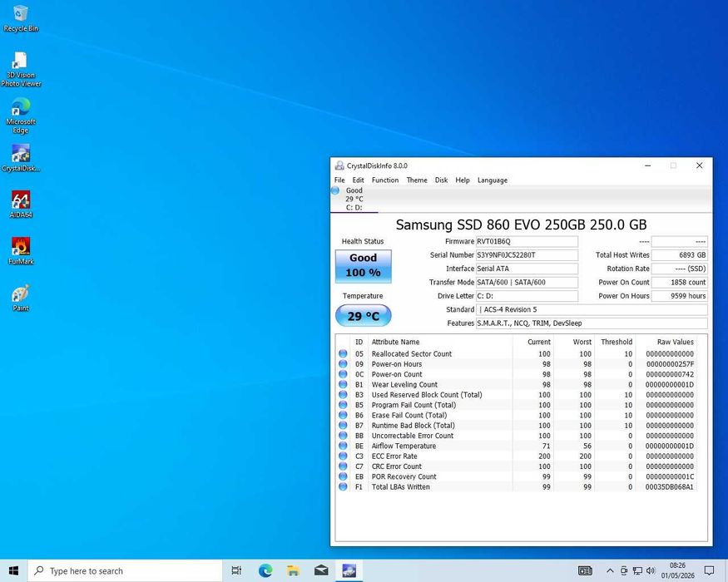
Task: Click status orb for Airflow Temperature
Action: 343,446
